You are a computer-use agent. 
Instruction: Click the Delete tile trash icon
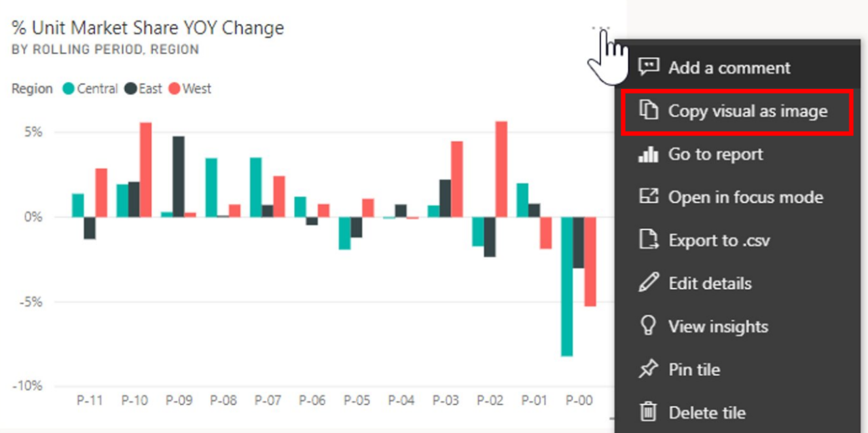tap(649, 412)
